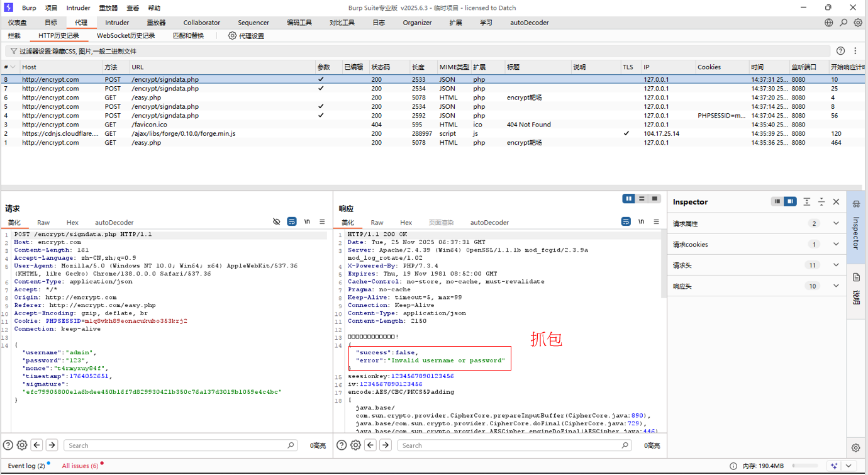
Task: Switch Inspector to right-docked layout
Action: pos(791,202)
